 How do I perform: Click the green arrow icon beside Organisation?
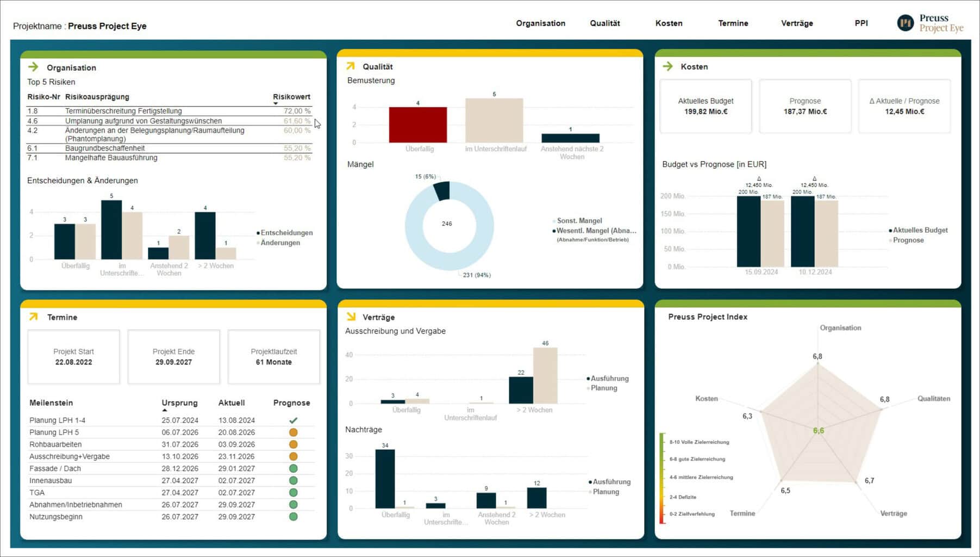click(33, 67)
